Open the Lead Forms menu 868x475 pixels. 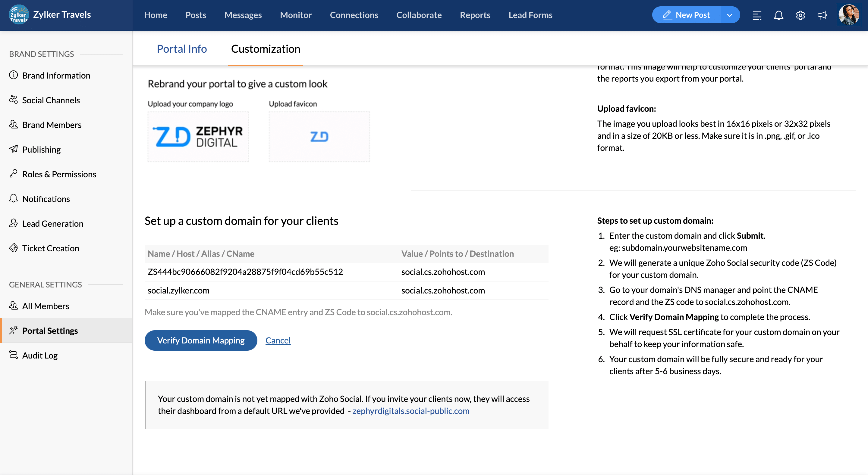point(530,15)
